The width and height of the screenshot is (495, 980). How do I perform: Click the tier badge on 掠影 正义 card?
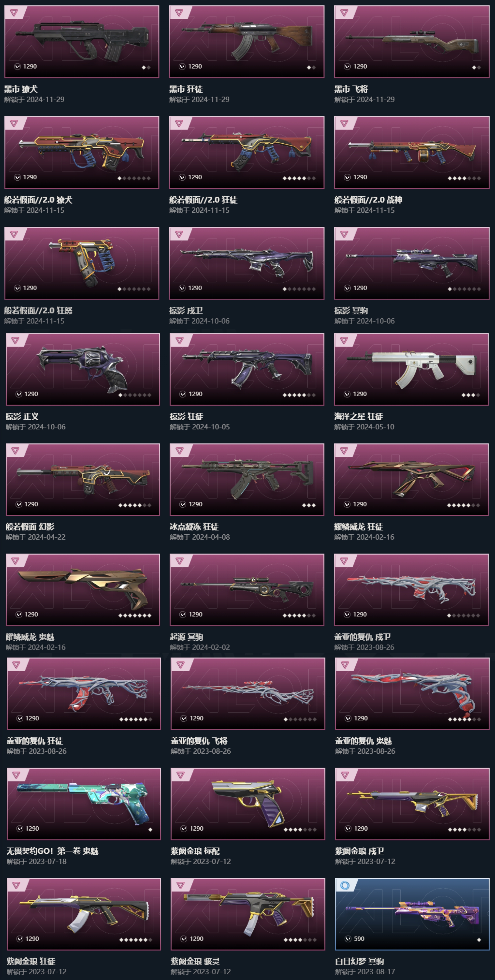[x=15, y=341]
